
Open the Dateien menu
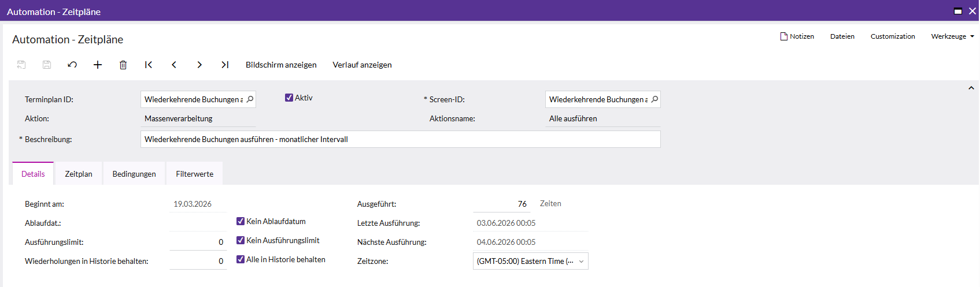842,36
